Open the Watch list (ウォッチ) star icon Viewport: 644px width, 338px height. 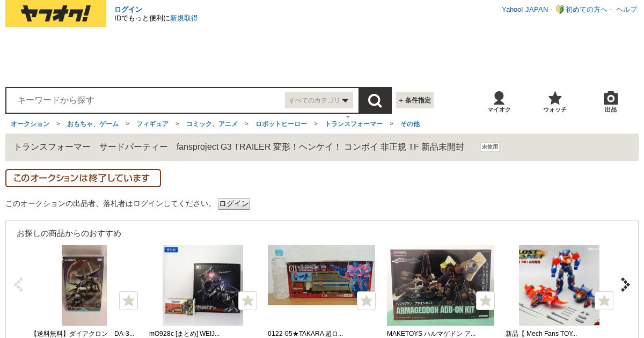555,102
